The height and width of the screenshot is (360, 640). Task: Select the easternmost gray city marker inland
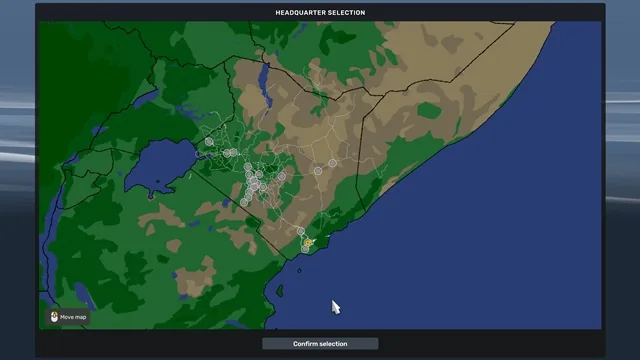tap(333, 163)
